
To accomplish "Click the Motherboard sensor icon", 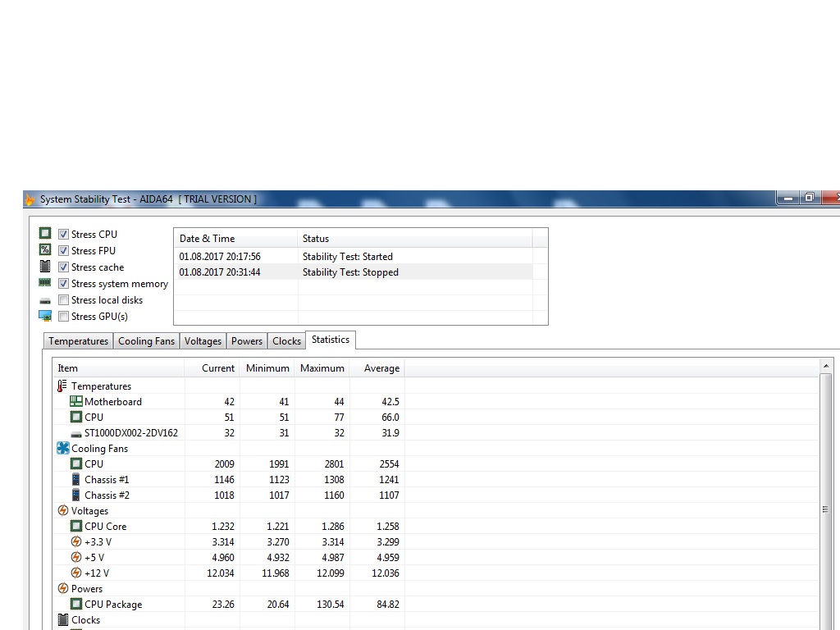I will pos(76,402).
